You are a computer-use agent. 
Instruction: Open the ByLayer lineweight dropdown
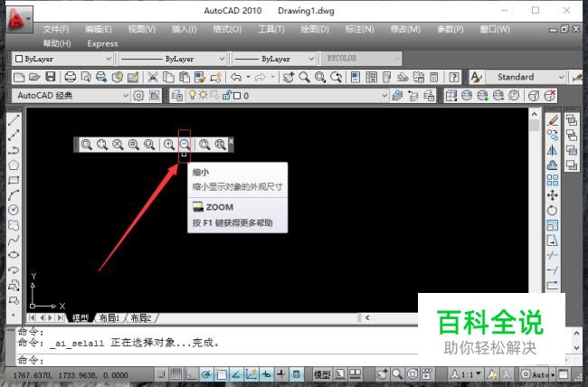pos(311,59)
